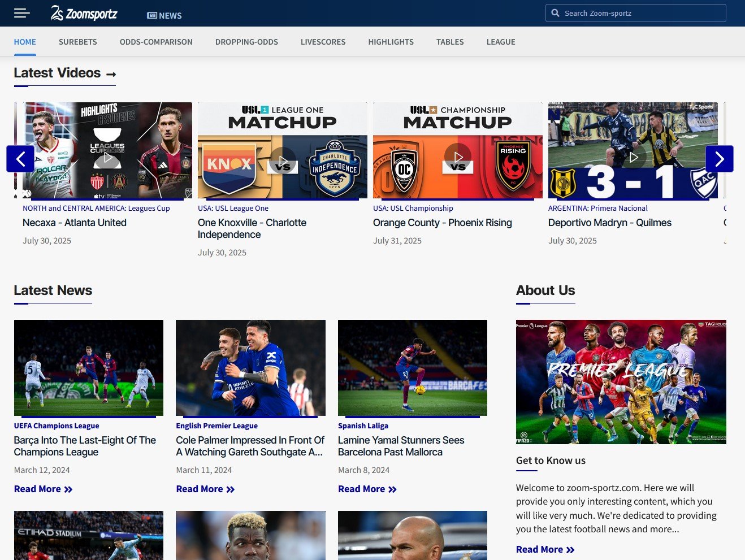Open NORTH and CENTRAL AMERICA: Leagues Cup category
Viewport: 745px width, 560px height.
96,208
